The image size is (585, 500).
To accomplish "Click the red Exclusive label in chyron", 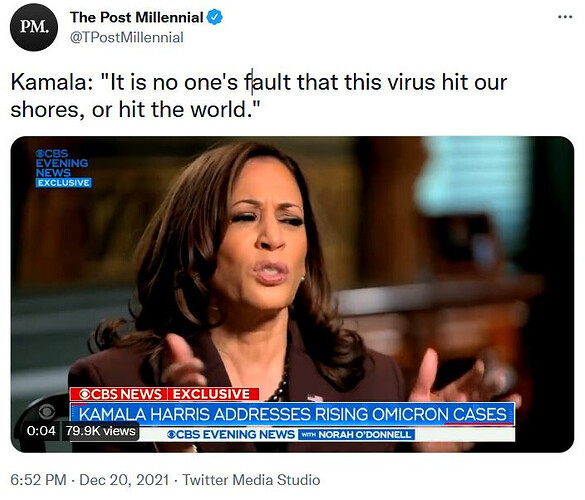I will (x=213, y=394).
